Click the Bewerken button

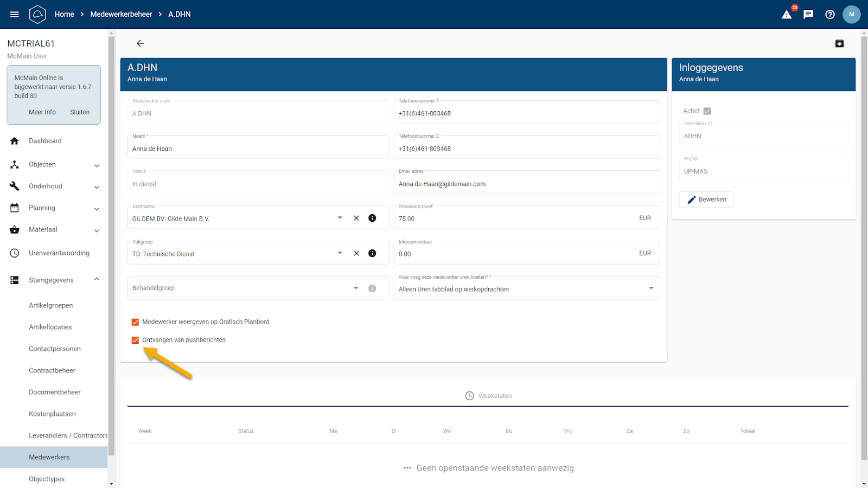click(706, 200)
